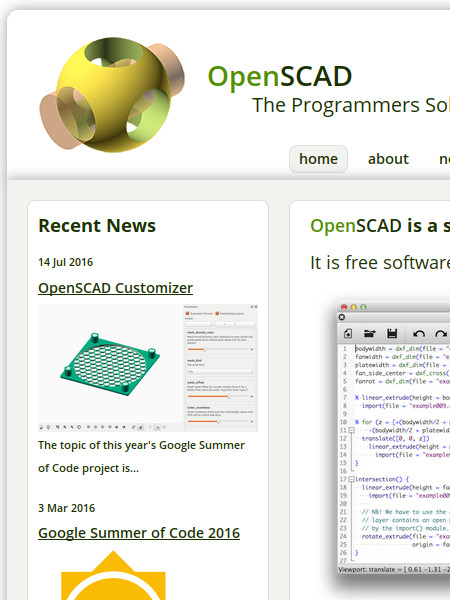Click the Undo arrow icon
Viewport: 450px width, 600px height.
tap(419, 334)
